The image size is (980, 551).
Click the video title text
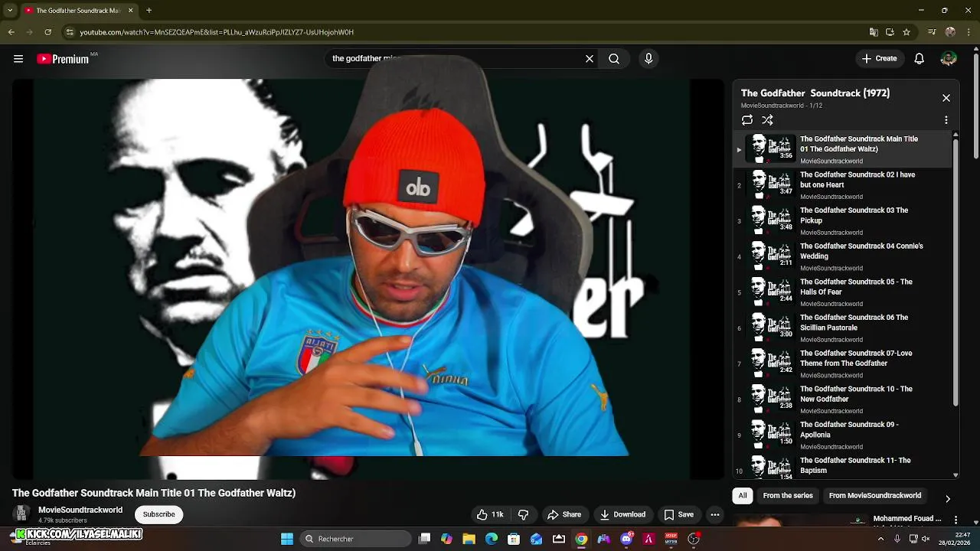[x=154, y=493]
